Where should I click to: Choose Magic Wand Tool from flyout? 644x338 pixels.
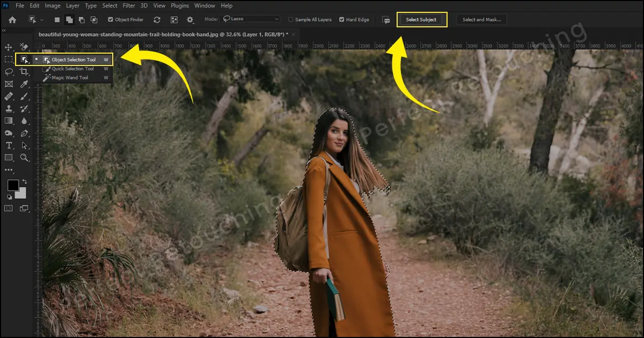[70, 78]
